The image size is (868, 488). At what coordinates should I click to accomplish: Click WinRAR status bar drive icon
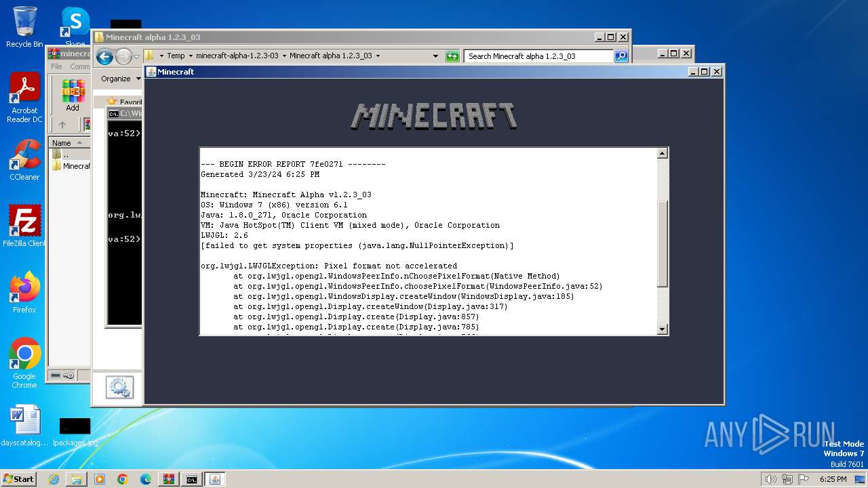click(x=57, y=375)
